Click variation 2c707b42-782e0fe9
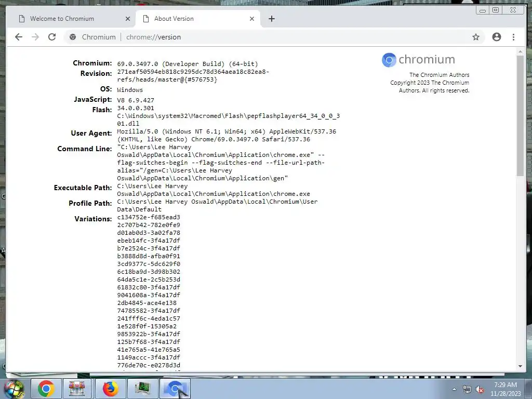This screenshot has height=399, width=532. coord(149,225)
